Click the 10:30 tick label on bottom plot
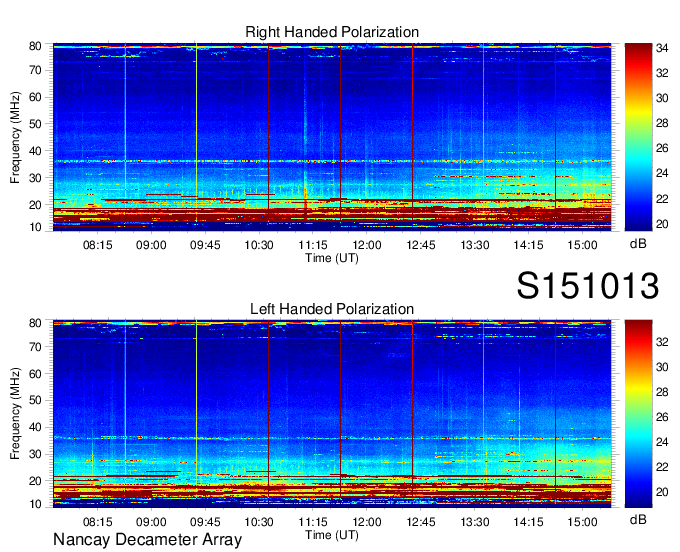 259,522
